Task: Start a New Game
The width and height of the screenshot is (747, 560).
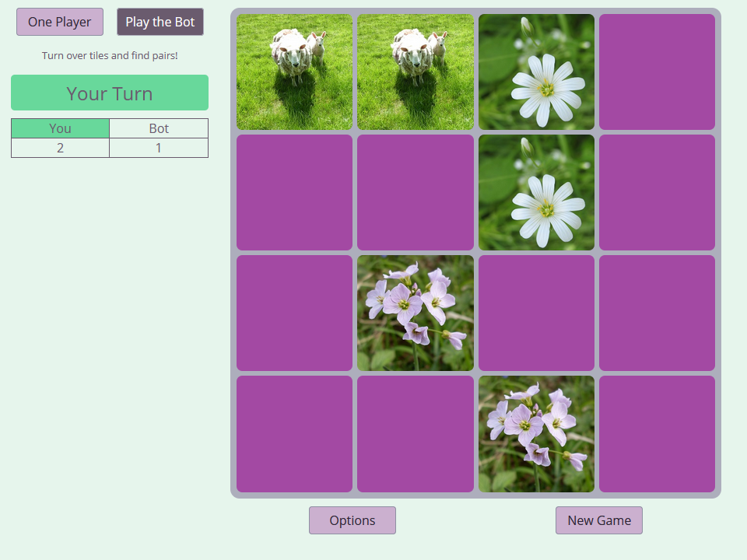Action: (599, 520)
